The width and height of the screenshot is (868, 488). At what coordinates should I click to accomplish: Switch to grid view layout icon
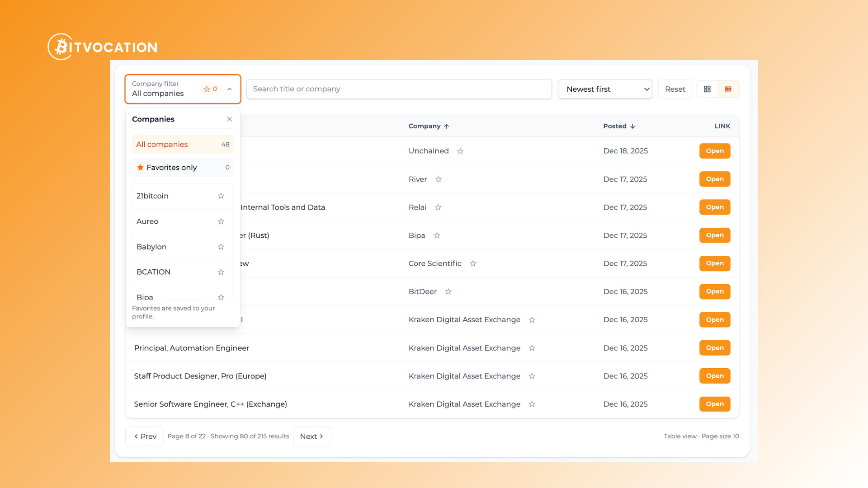click(x=707, y=89)
